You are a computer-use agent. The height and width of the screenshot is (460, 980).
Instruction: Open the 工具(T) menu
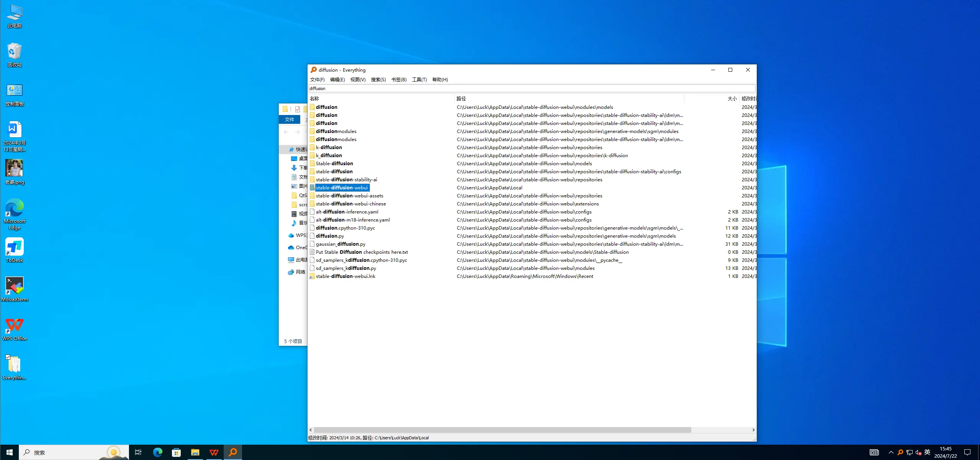coord(419,80)
